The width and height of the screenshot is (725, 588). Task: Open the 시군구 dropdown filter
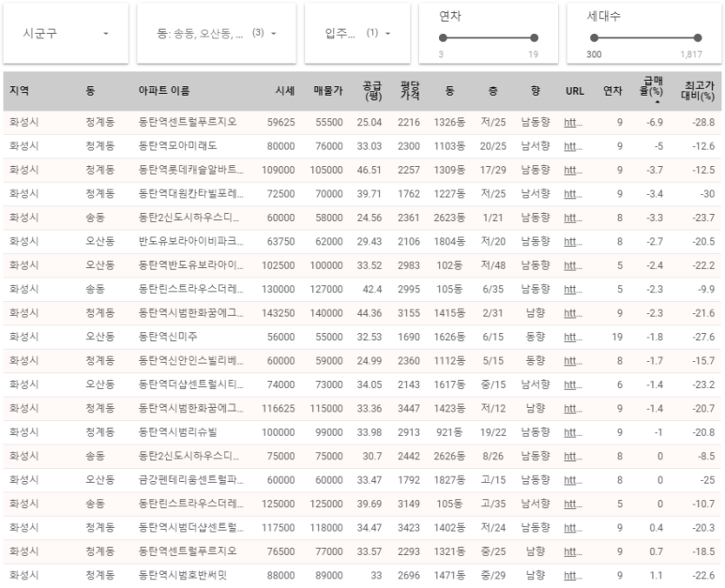tap(66, 33)
